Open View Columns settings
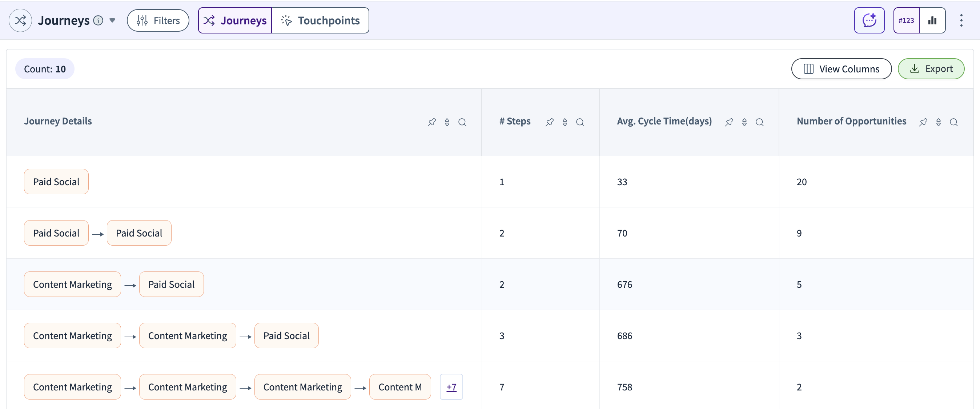Image resolution: width=980 pixels, height=409 pixels. pos(841,68)
